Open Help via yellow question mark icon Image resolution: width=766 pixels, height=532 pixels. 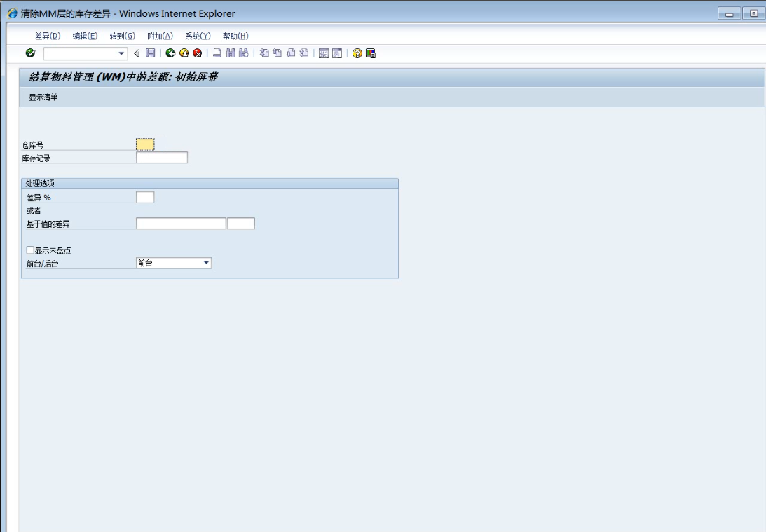(357, 53)
